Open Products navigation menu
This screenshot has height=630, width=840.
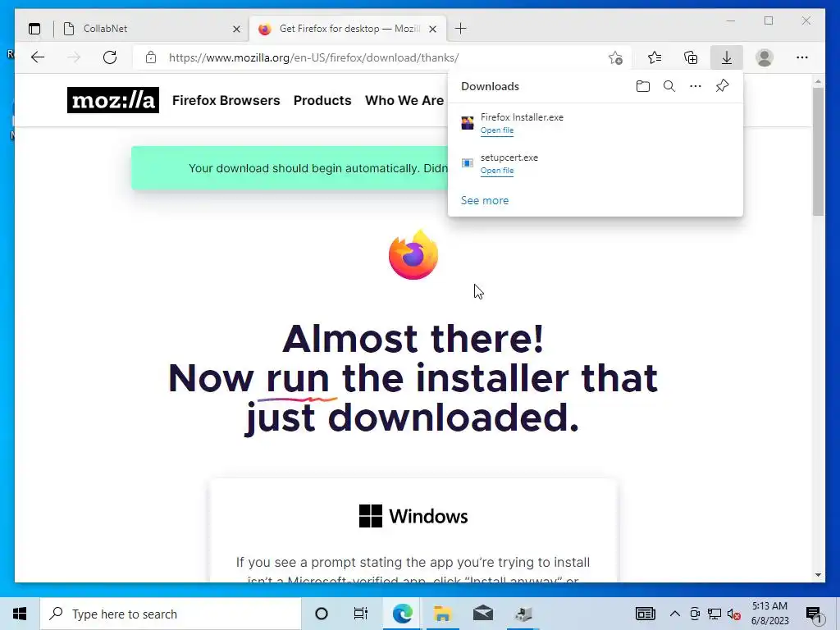click(x=322, y=100)
